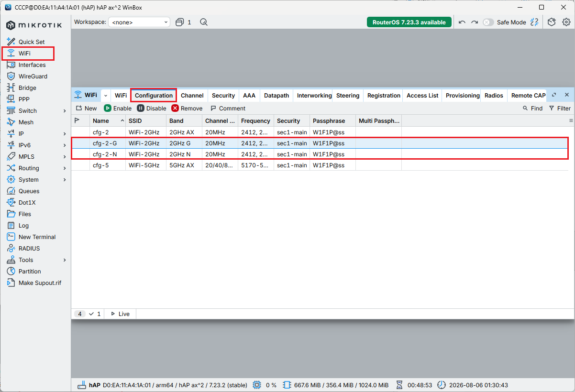Click the redo arrow in top toolbar
The height and width of the screenshot is (392, 575).
pos(475,22)
